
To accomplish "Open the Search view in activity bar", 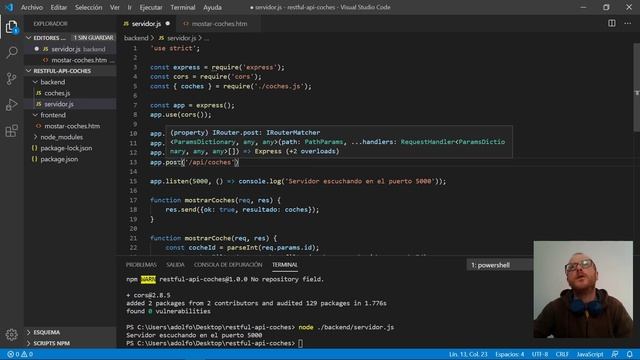I will click(12, 53).
